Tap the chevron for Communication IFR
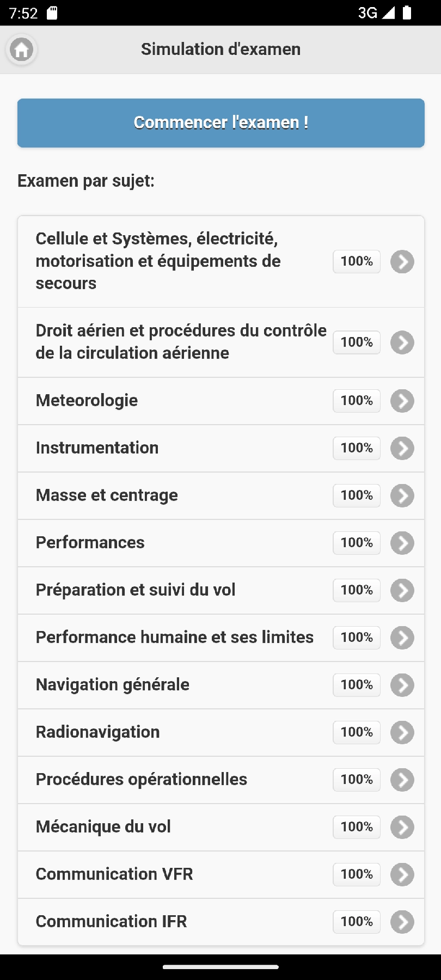 [x=402, y=922]
